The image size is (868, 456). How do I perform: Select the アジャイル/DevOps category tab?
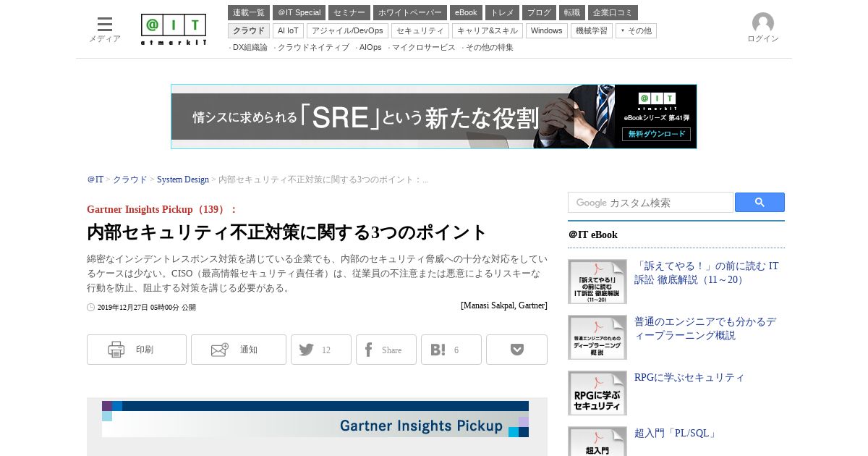coord(347,30)
